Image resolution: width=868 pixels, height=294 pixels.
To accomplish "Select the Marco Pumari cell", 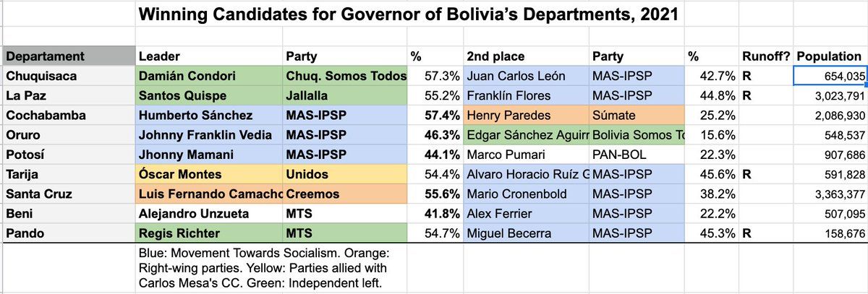I will tap(526, 155).
